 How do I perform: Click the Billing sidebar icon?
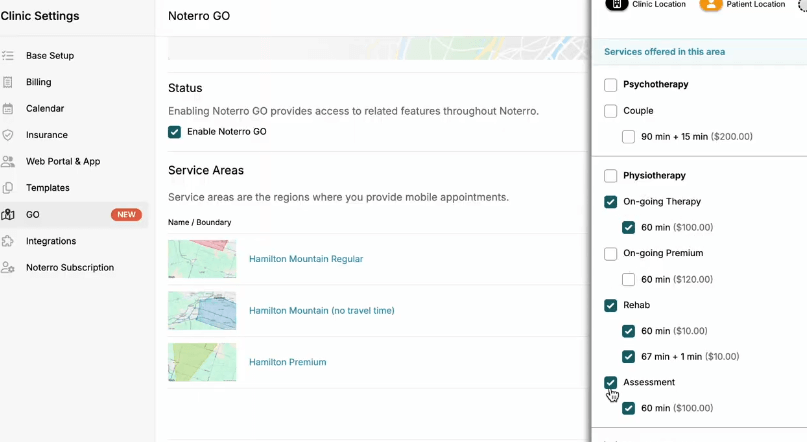click(8, 82)
